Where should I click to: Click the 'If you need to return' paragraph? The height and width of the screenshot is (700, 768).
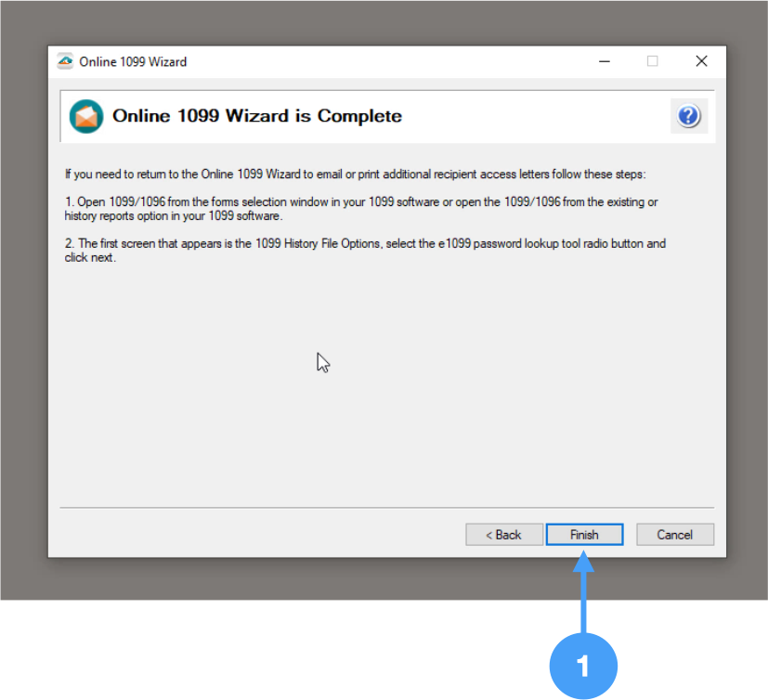355,175
